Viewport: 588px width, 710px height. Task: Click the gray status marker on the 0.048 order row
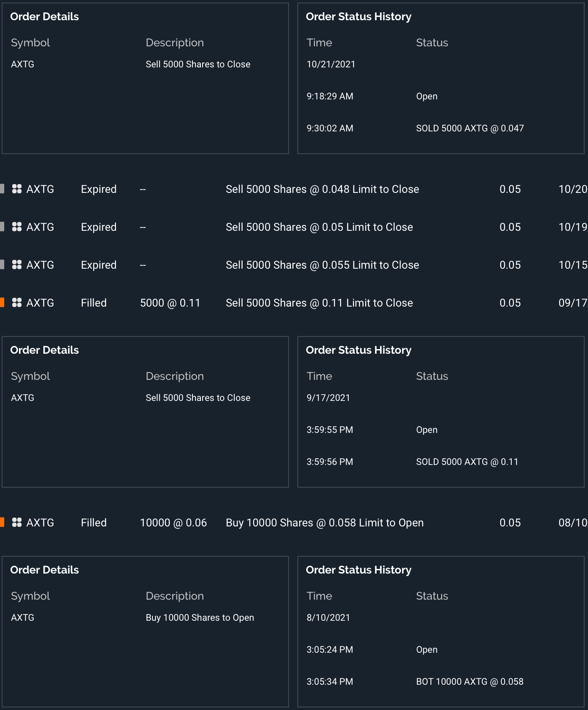[x=2, y=189]
